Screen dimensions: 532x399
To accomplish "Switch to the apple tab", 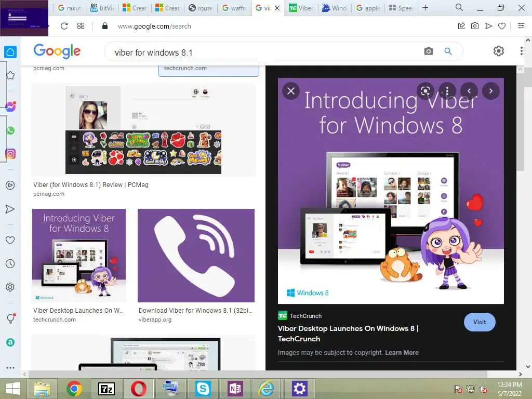I will 368,8.
